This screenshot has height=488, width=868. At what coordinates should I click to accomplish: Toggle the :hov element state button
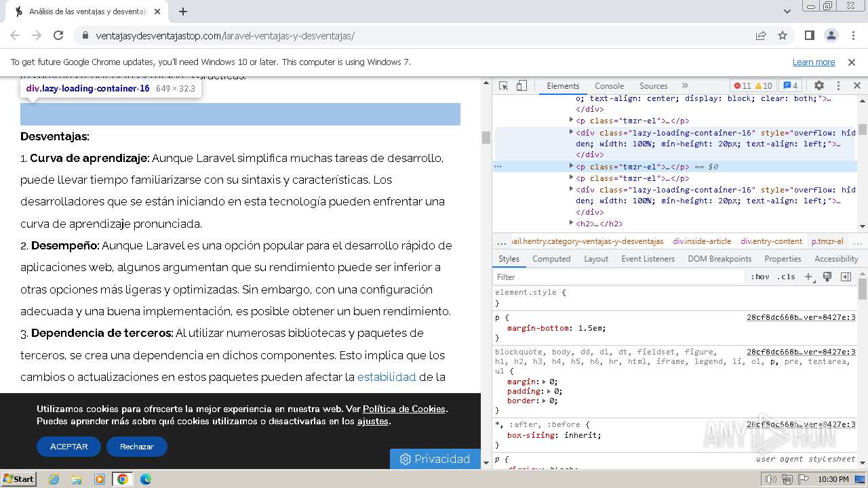click(759, 277)
